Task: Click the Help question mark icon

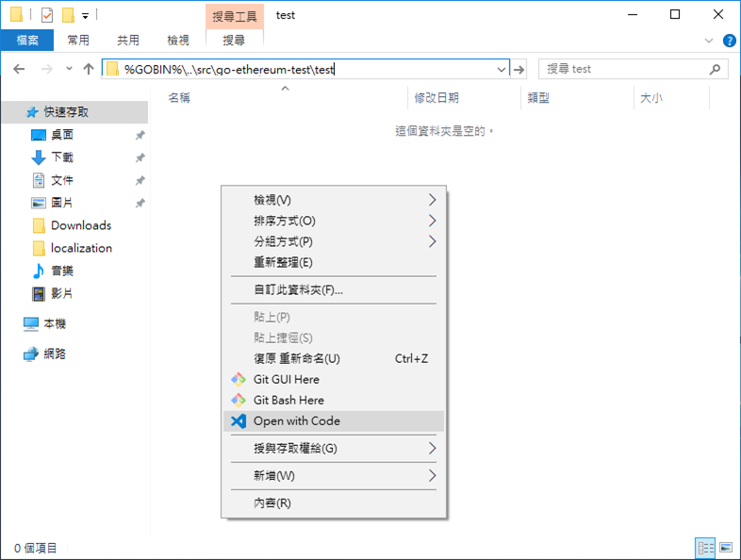Action: (729, 41)
